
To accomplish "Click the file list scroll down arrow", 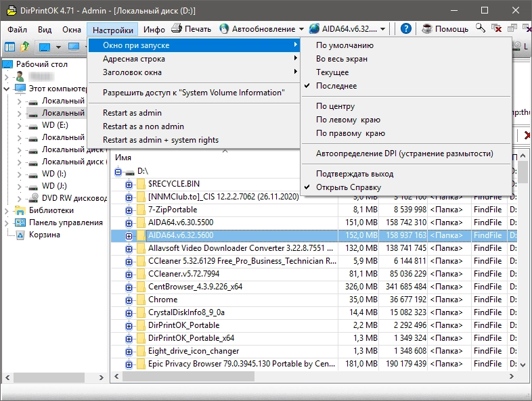I will click(x=523, y=365).
